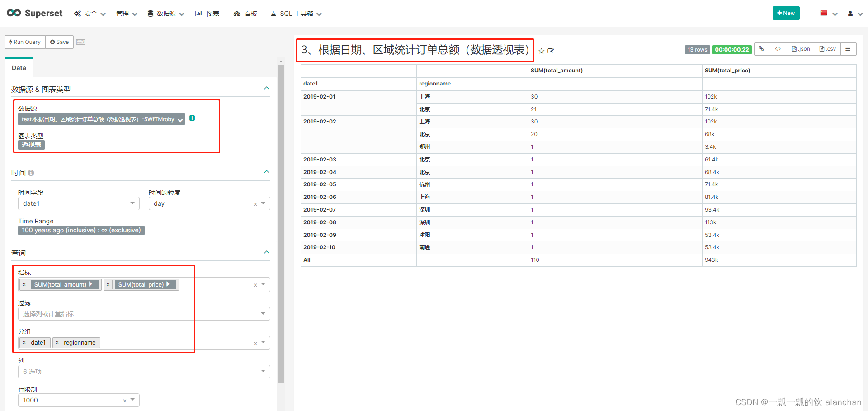Export the chart as .csv
The width and height of the screenshot is (868, 411).
[x=828, y=49]
